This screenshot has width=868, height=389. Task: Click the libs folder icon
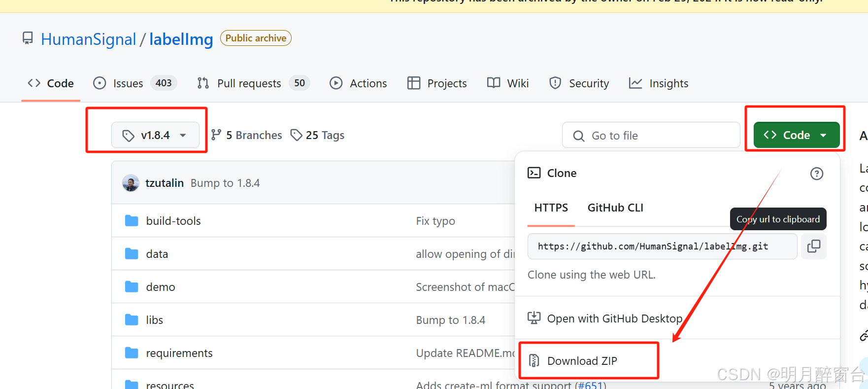click(x=132, y=319)
